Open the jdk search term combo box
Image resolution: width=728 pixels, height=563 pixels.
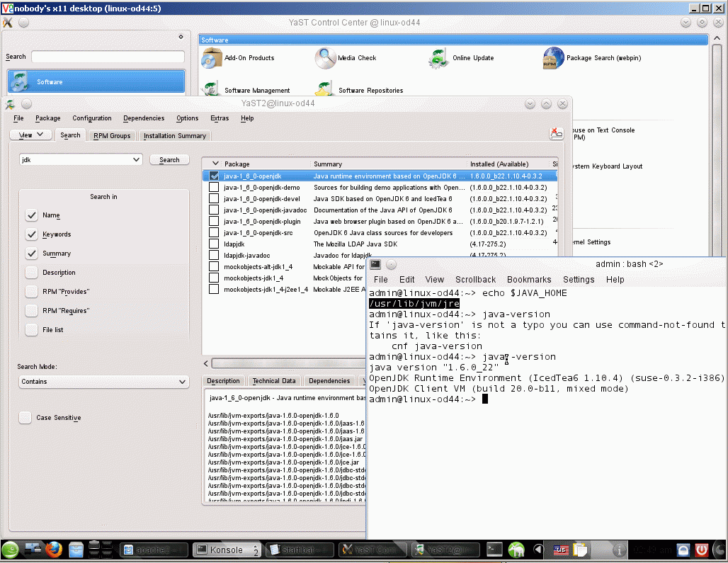point(81,159)
